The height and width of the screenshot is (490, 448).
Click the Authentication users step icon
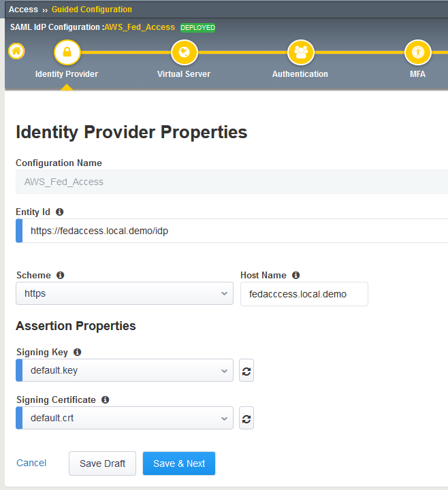tap(300, 52)
